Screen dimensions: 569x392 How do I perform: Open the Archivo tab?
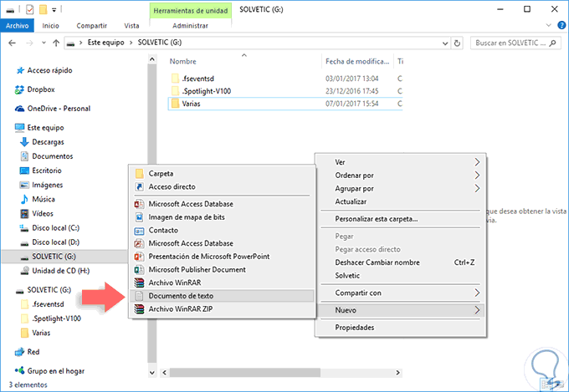pyautogui.click(x=18, y=26)
